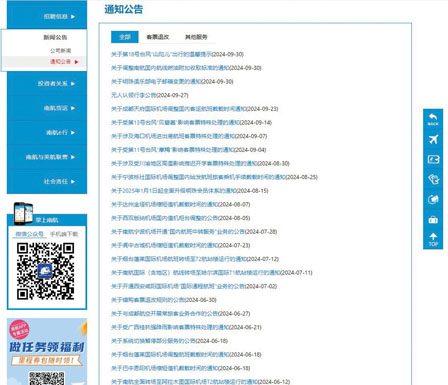This screenshot has height=385, width=448.
Task: Open the 公司新闻 submenu item
Action: click(x=61, y=50)
